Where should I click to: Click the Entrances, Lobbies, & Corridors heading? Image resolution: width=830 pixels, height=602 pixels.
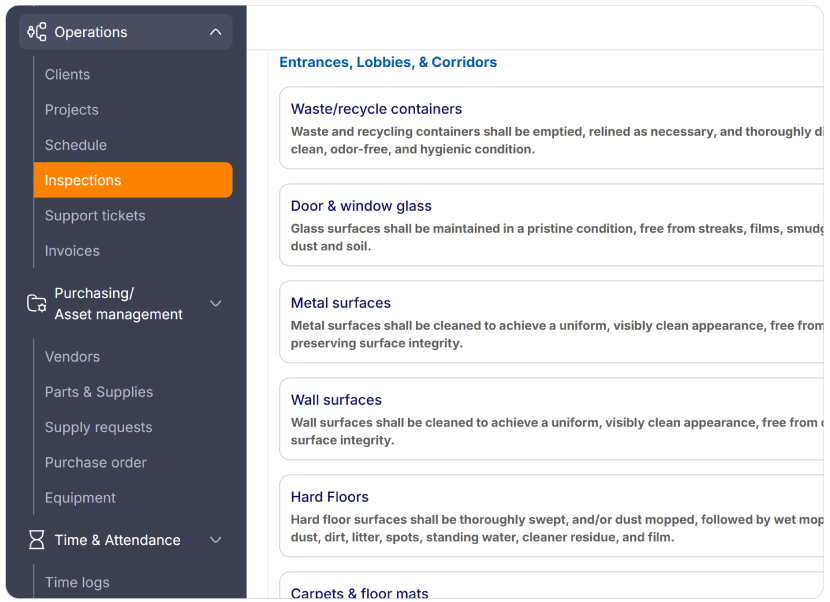click(x=388, y=62)
